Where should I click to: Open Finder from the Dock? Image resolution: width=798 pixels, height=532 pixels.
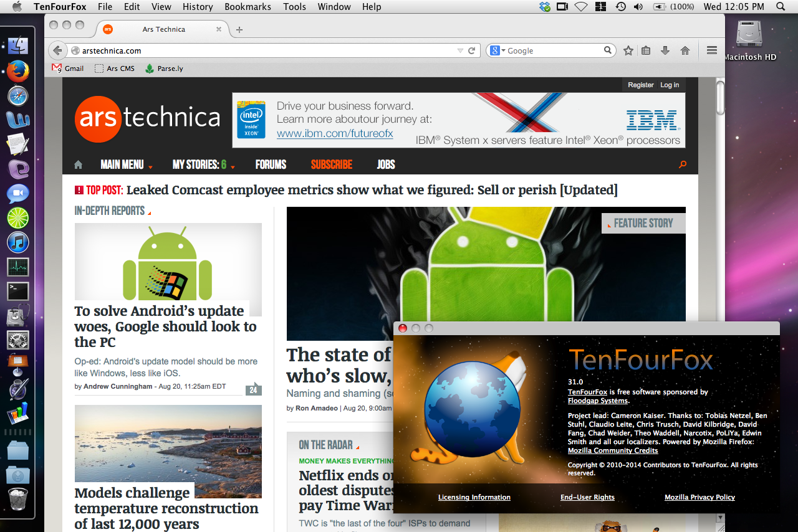tap(18, 45)
